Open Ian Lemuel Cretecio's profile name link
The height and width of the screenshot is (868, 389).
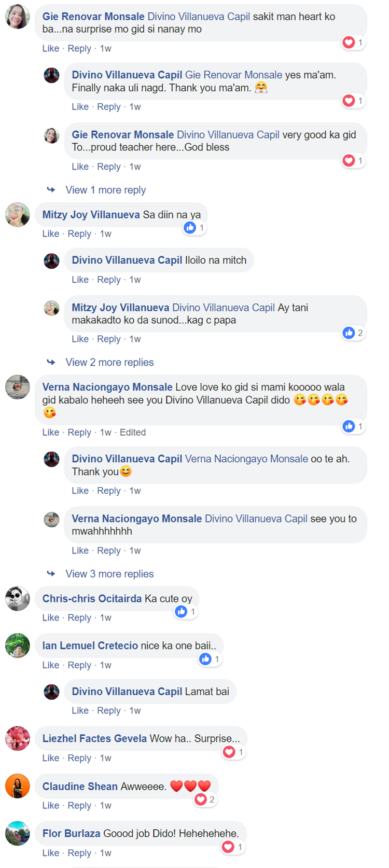click(90, 645)
